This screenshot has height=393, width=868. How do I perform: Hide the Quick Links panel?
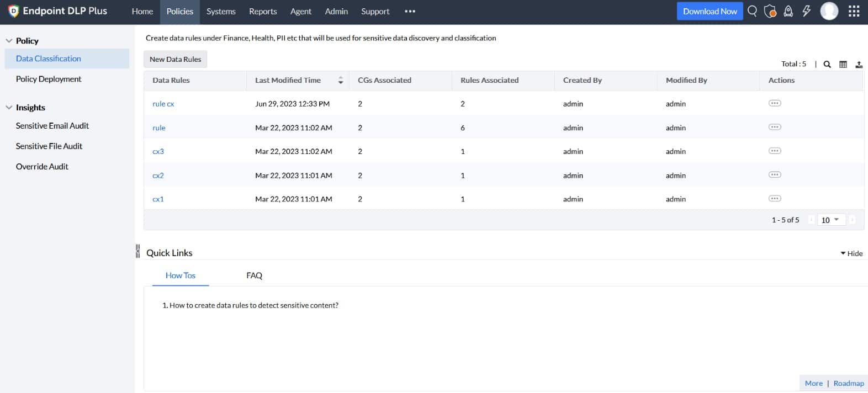851,253
